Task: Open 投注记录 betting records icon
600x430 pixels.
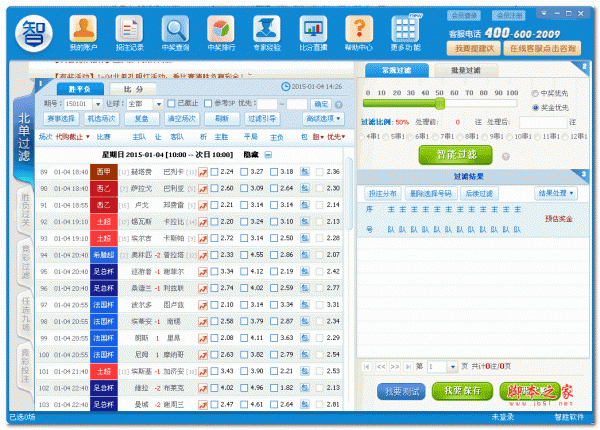Action: [129, 33]
